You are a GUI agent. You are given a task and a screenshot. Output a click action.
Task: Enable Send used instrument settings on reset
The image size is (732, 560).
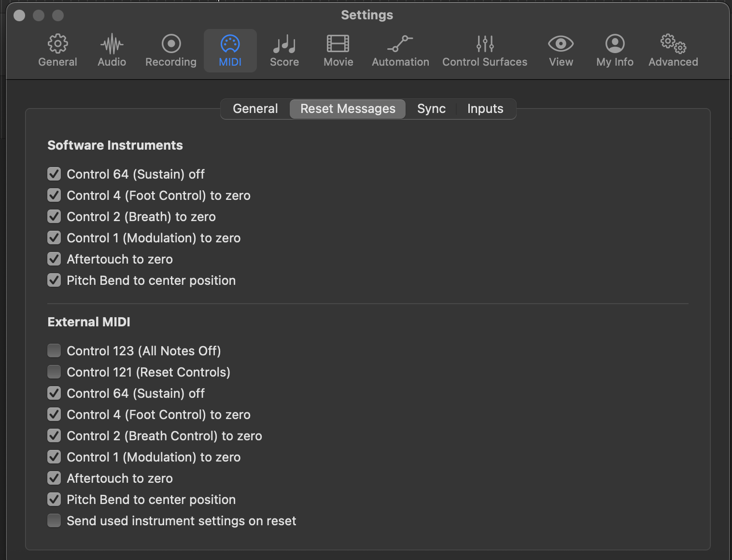(x=54, y=520)
